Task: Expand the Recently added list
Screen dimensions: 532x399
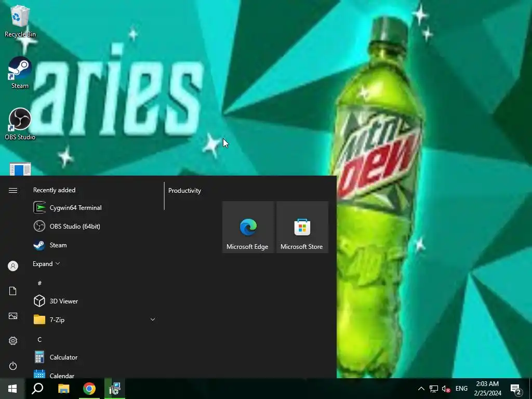Action: [x=46, y=263]
